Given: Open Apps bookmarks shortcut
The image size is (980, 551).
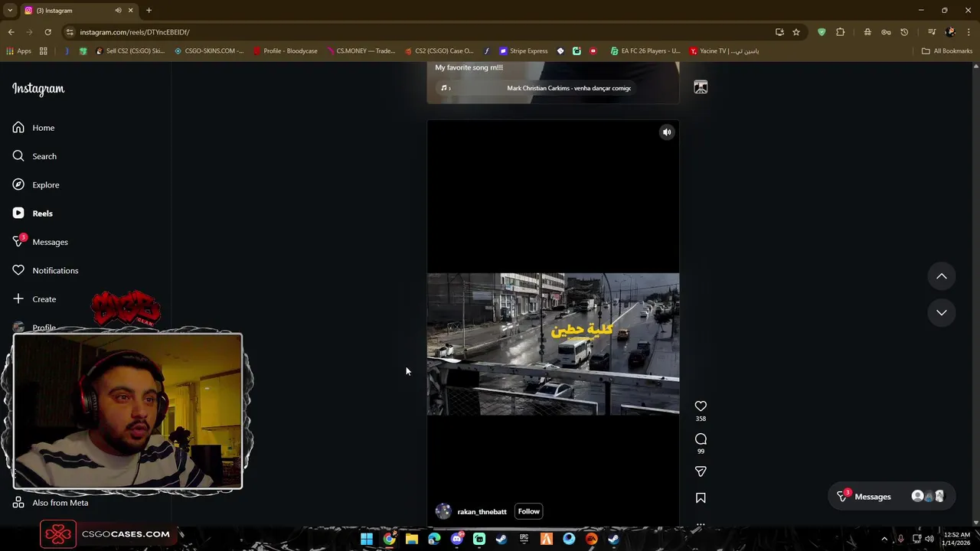Looking at the screenshot, I should pos(18,51).
